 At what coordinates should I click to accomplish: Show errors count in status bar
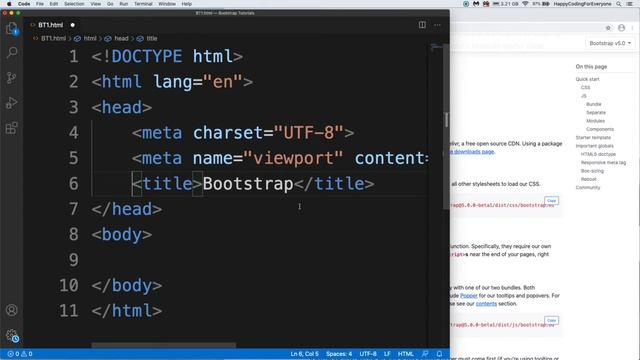(x=13, y=354)
